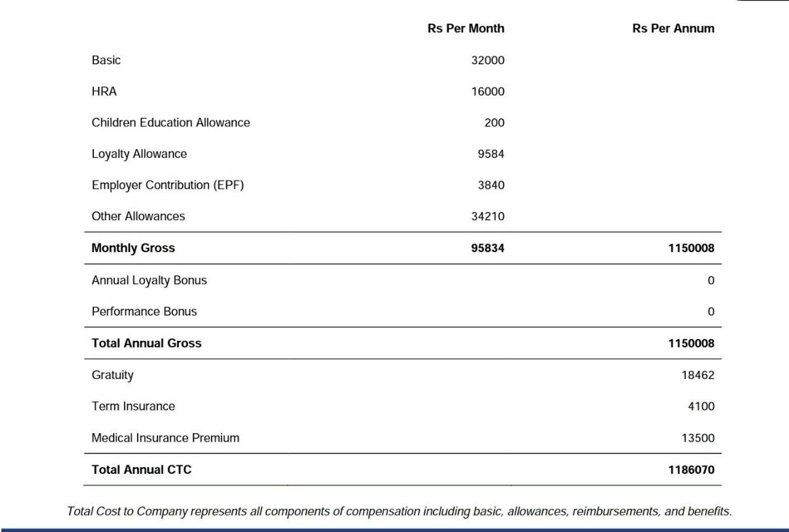
Task: Select the Basic amount 32000
Action: click(488, 60)
